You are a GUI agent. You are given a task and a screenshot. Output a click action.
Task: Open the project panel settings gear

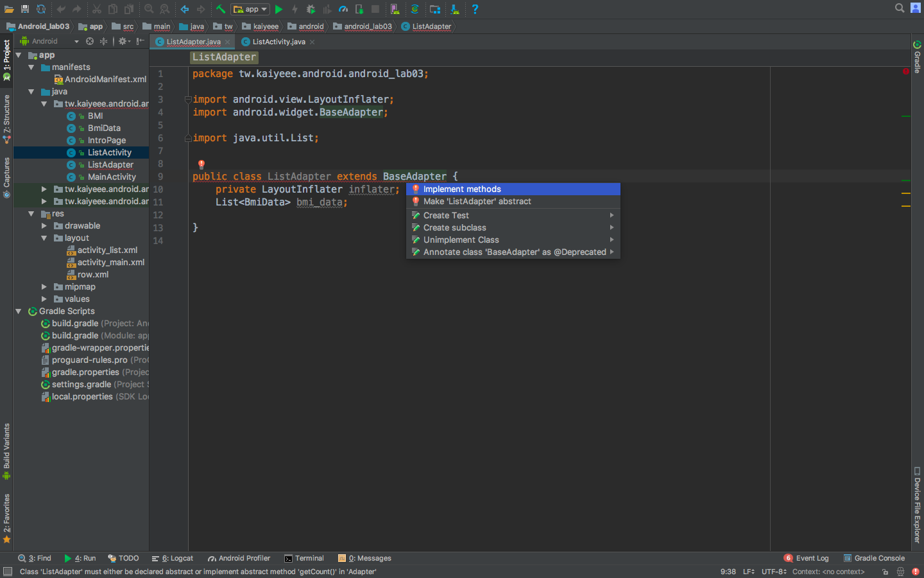point(123,41)
